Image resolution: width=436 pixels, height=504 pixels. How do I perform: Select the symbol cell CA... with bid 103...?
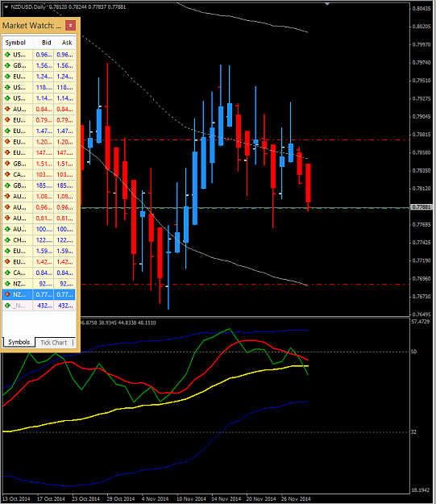coord(19,175)
